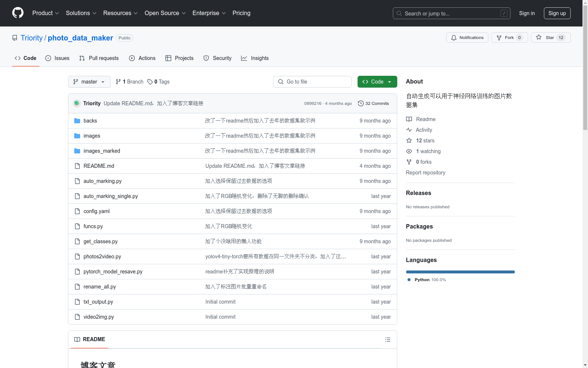Open the Releases heading link
This screenshot has height=368, width=588.
point(419,193)
